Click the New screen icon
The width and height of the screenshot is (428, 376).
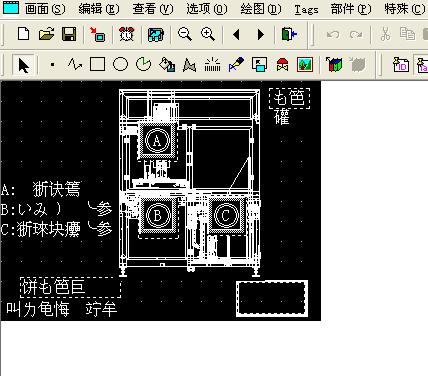(x=23, y=34)
